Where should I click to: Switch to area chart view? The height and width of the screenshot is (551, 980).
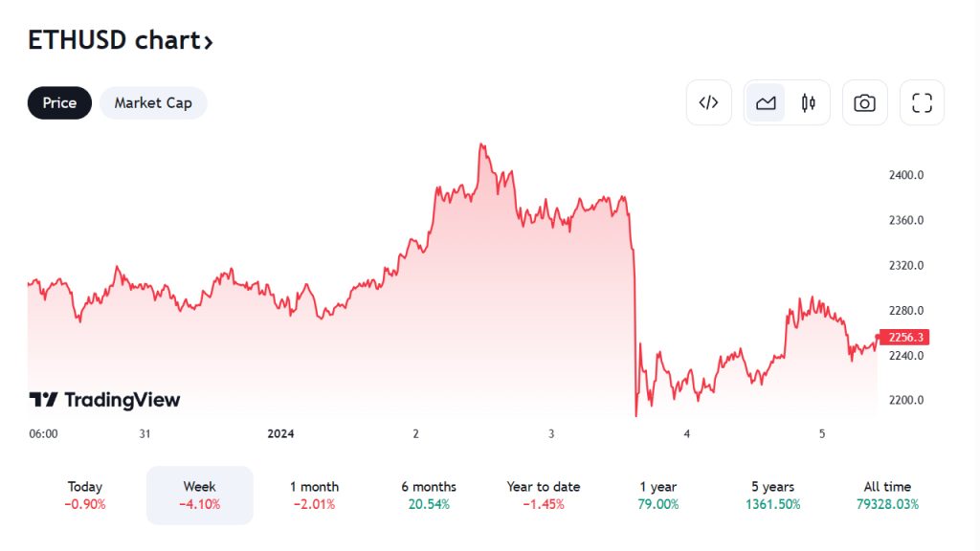pyautogui.click(x=766, y=103)
